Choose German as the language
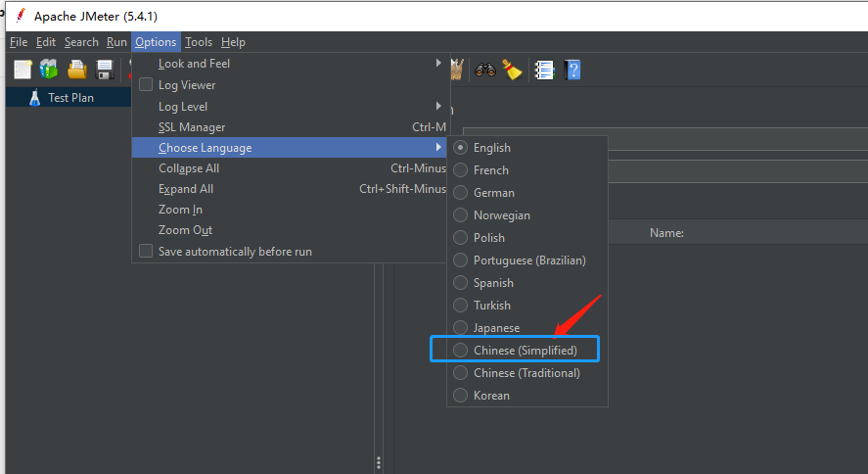 (x=460, y=193)
